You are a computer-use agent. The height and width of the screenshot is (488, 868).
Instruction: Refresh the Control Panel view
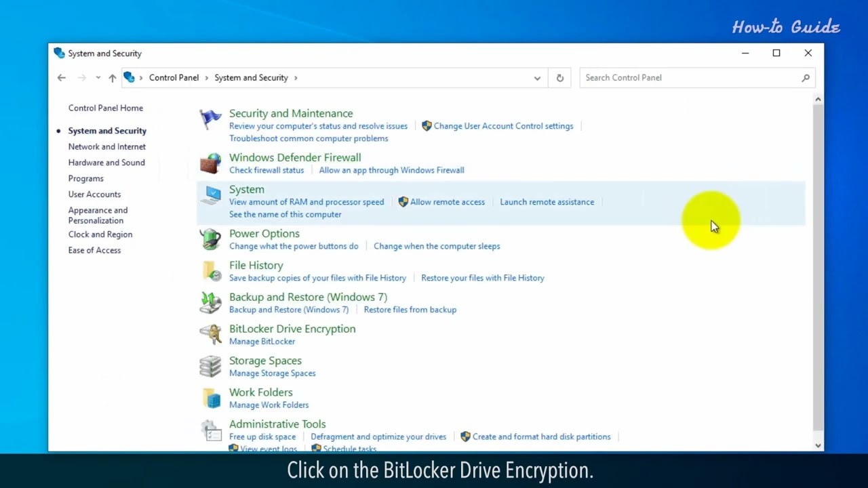(x=560, y=77)
